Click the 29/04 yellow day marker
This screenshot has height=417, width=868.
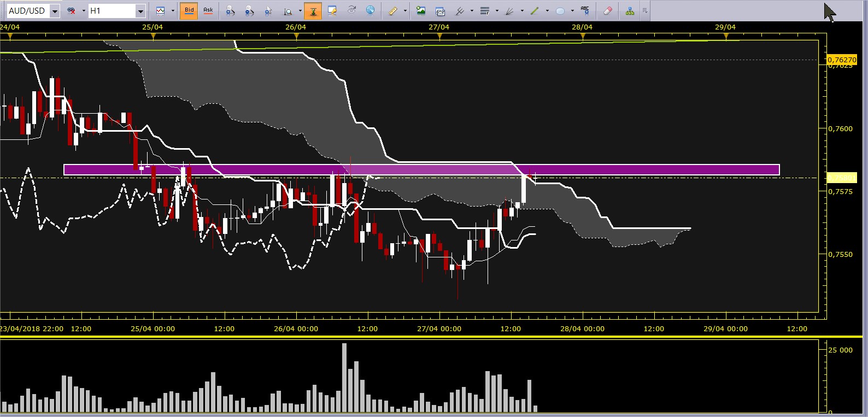[726, 36]
